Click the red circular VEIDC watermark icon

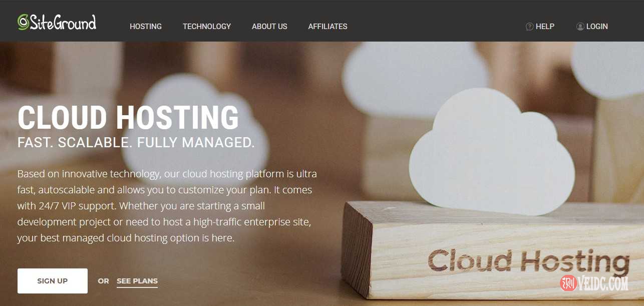tap(568, 283)
